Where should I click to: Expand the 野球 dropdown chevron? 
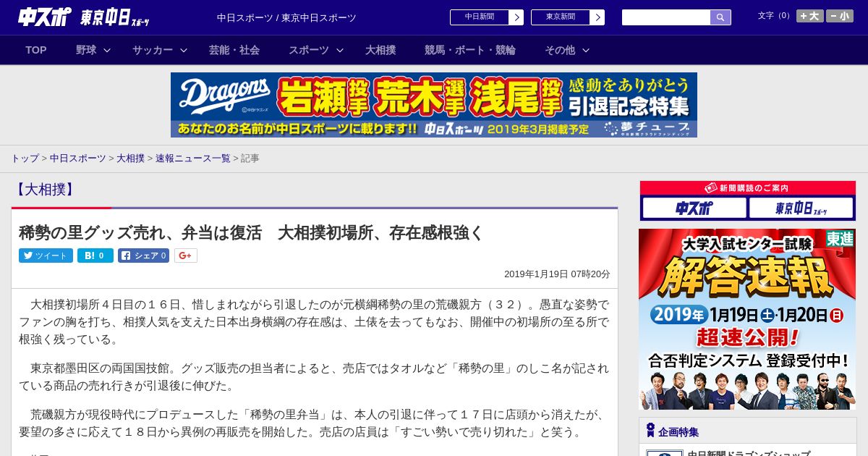point(107,50)
